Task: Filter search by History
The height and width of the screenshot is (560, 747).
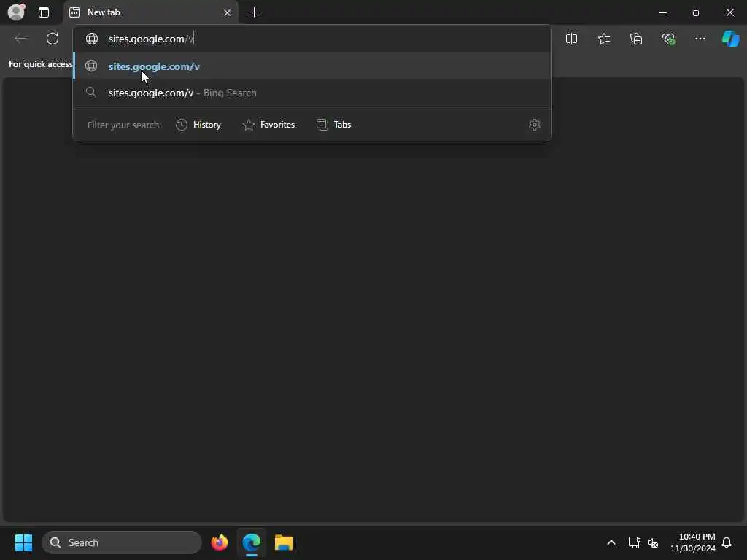Action: pos(198,125)
